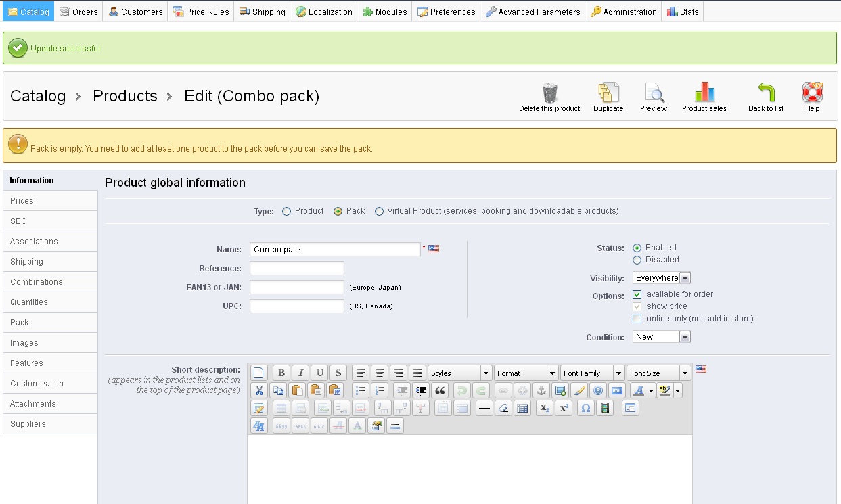Viewport: 841px width, 504px height.
Task: Click the new document editor icon
Action: 258,373
